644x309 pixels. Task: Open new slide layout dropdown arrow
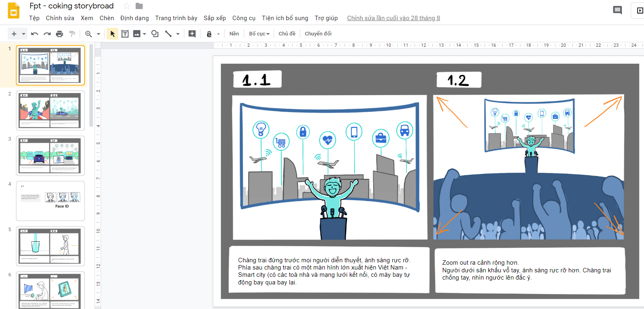coord(24,34)
